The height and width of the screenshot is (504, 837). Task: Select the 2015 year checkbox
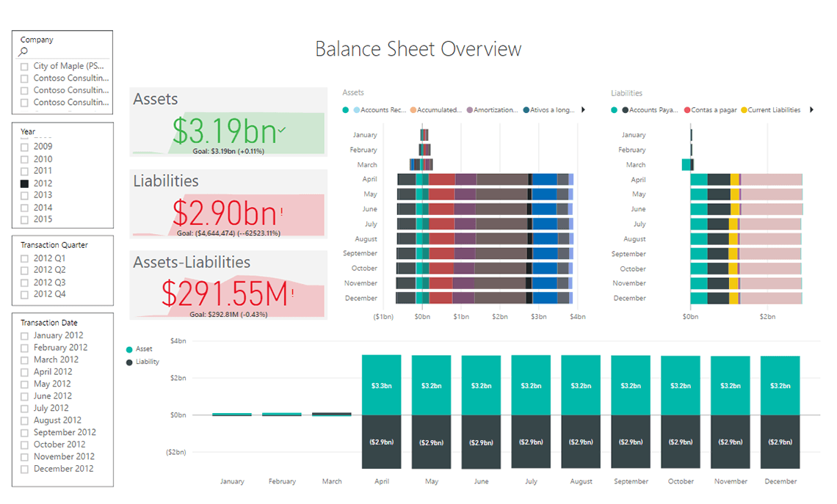(x=24, y=220)
